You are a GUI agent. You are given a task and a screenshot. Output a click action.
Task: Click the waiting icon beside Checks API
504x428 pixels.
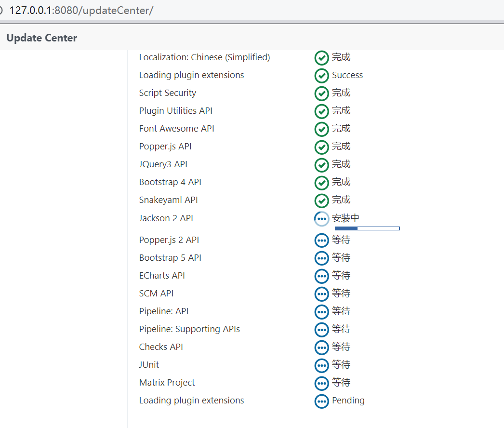click(x=321, y=348)
